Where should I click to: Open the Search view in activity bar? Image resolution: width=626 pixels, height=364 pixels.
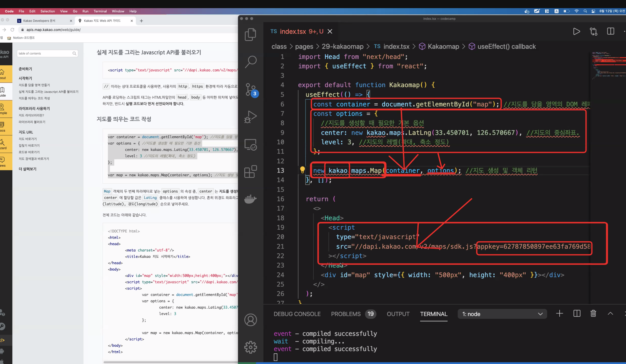point(250,62)
